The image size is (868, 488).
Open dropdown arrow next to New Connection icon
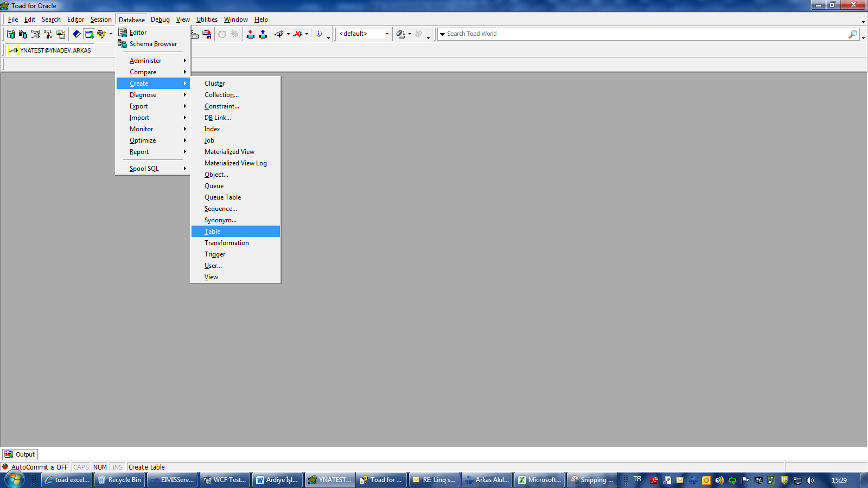288,34
